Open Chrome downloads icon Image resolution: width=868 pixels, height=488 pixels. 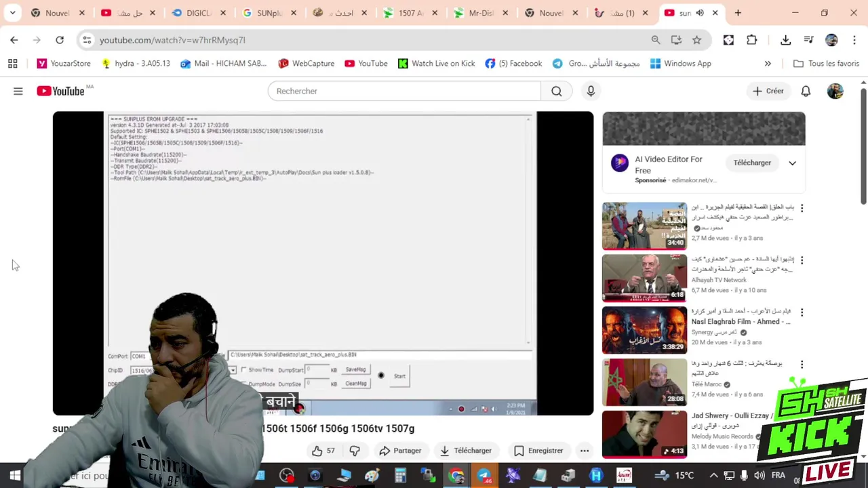point(786,40)
